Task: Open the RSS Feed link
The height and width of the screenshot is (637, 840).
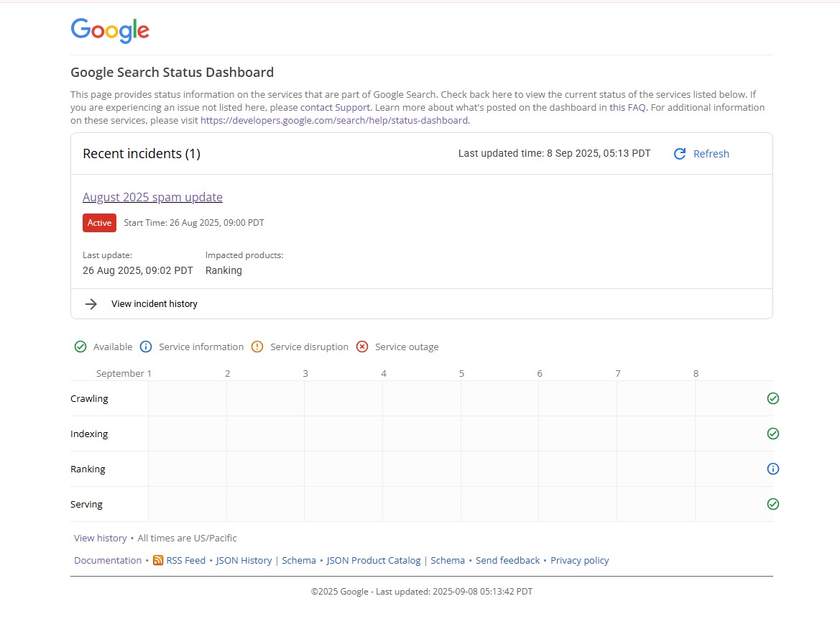Action: point(186,560)
